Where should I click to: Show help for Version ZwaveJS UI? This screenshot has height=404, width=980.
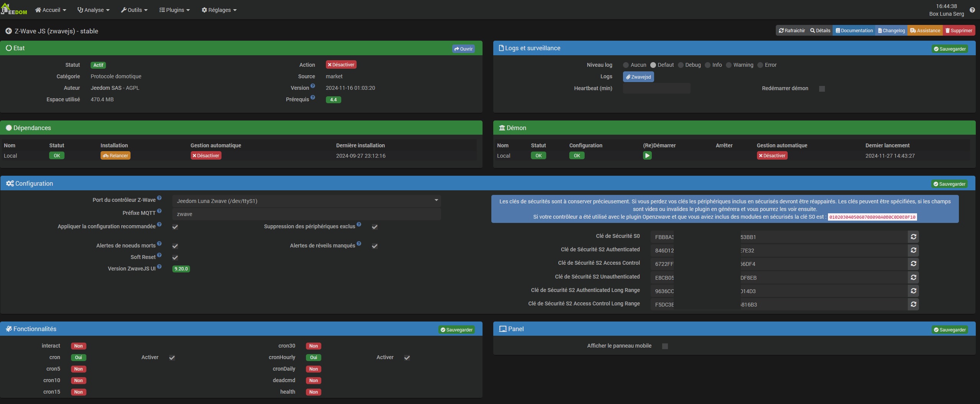pyautogui.click(x=159, y=267)
